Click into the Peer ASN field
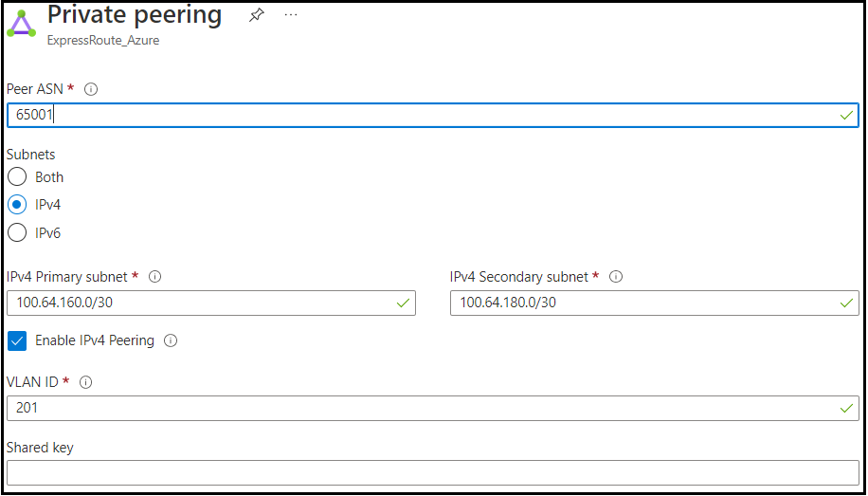868x496 pixels. coord(417,115)
